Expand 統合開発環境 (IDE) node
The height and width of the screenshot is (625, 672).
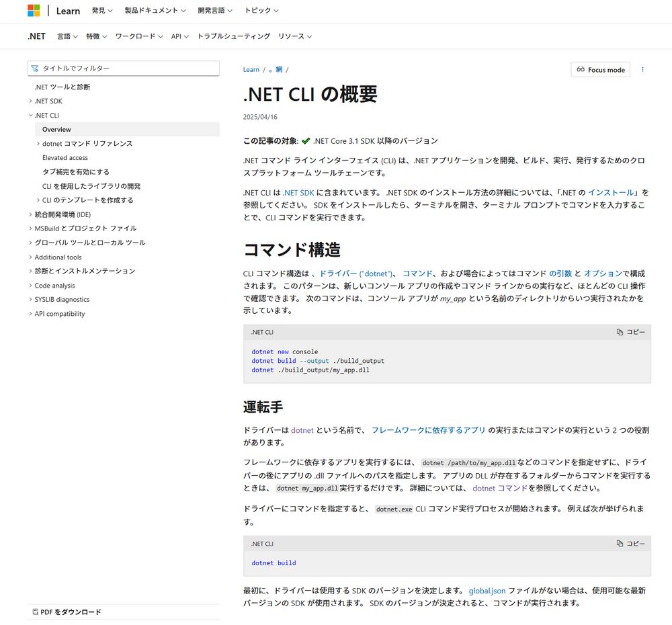(30, 214)
